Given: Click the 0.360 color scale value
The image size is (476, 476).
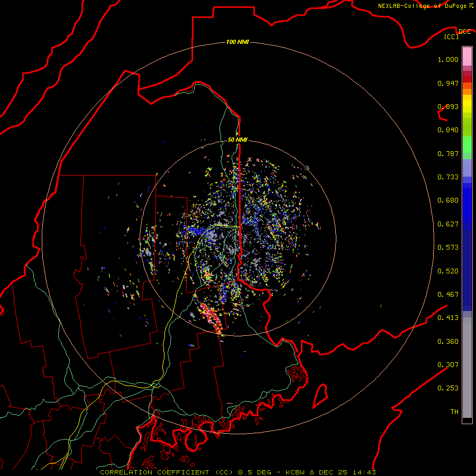Looking at the screenshot, I should (x=448, y=342).
